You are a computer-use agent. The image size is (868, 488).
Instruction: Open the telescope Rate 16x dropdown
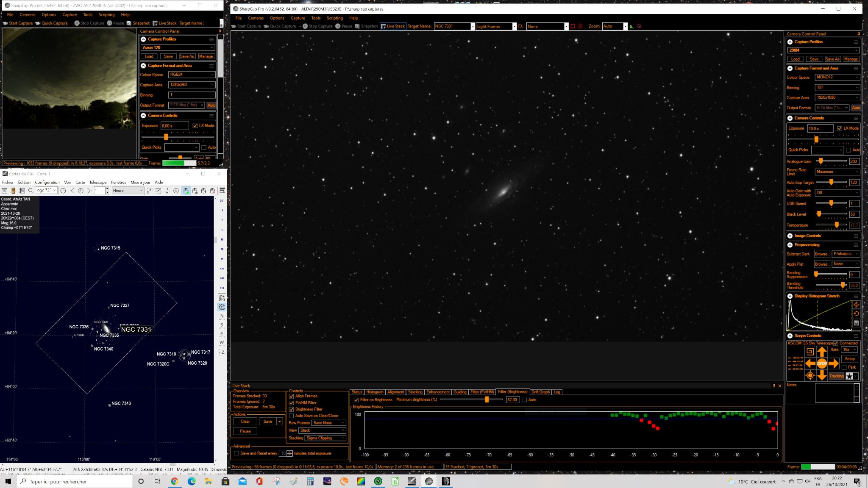point(849,350)
